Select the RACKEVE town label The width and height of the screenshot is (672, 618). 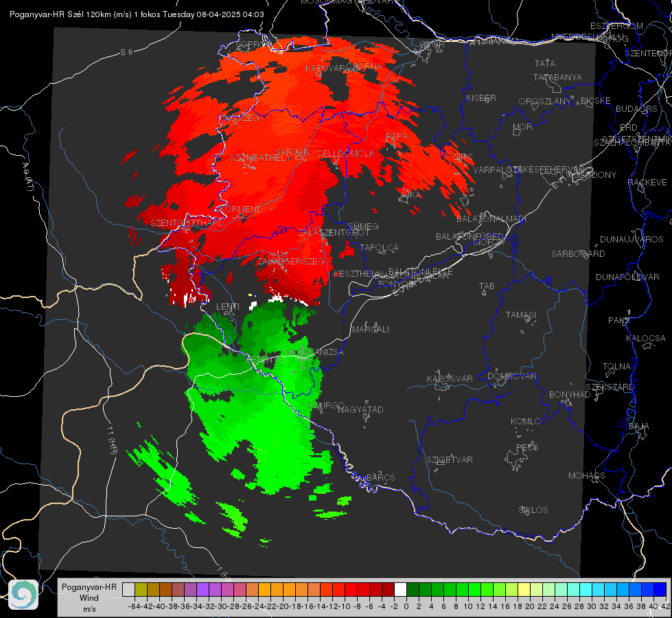click(647, 183)
